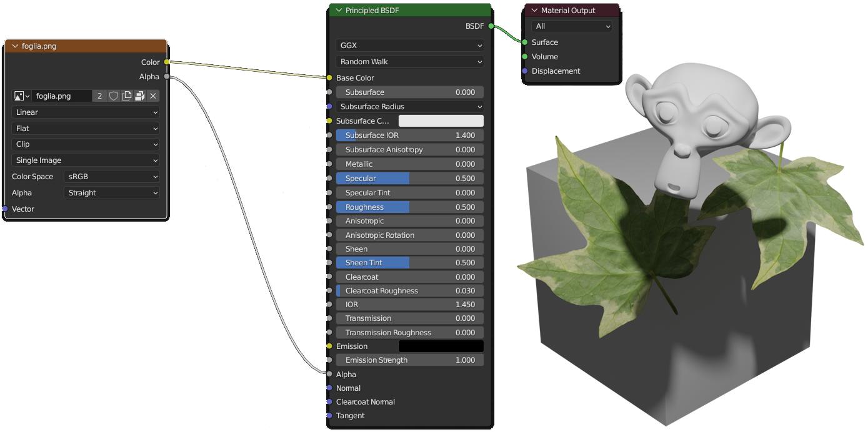Open the GGX distribution dropdown
Viewport: 868px width, 432px height.
click(410, 46)
